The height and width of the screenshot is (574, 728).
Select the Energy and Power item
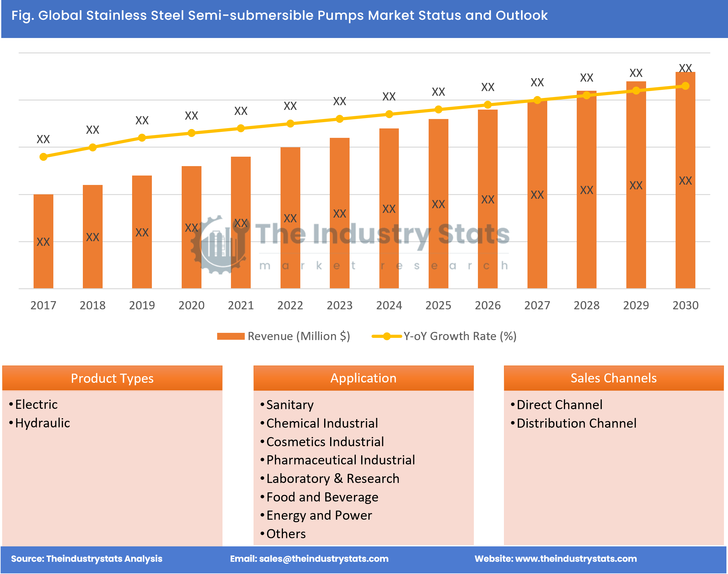pos(319,516)
